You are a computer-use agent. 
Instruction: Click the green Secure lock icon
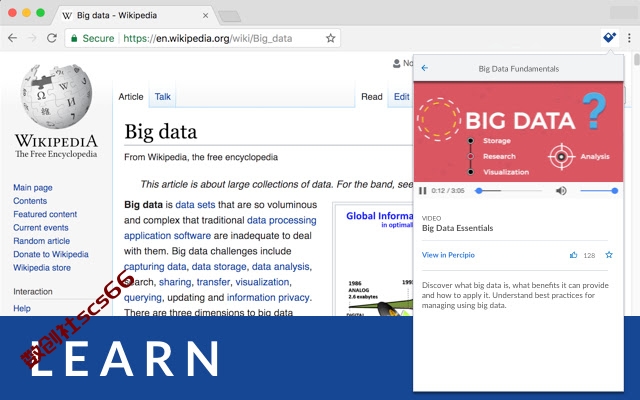[74, 38]
